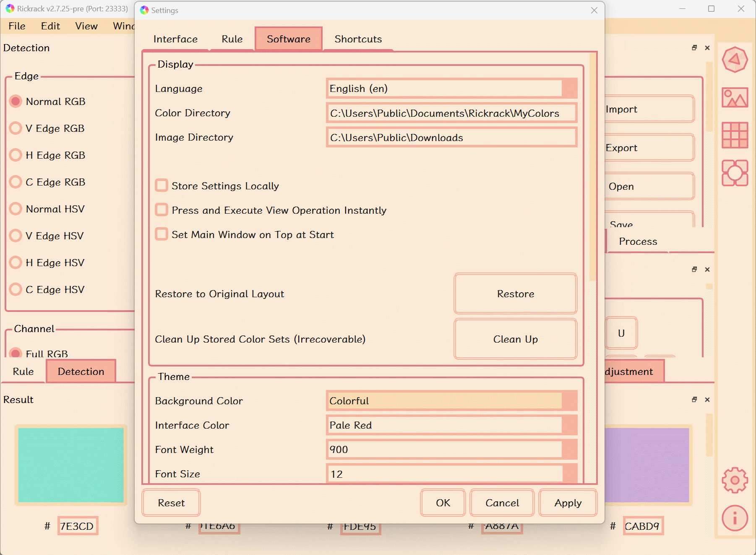Open the color wheel view icon
The height and width of the screenshot is (555, 756).
tap(735, 60)
